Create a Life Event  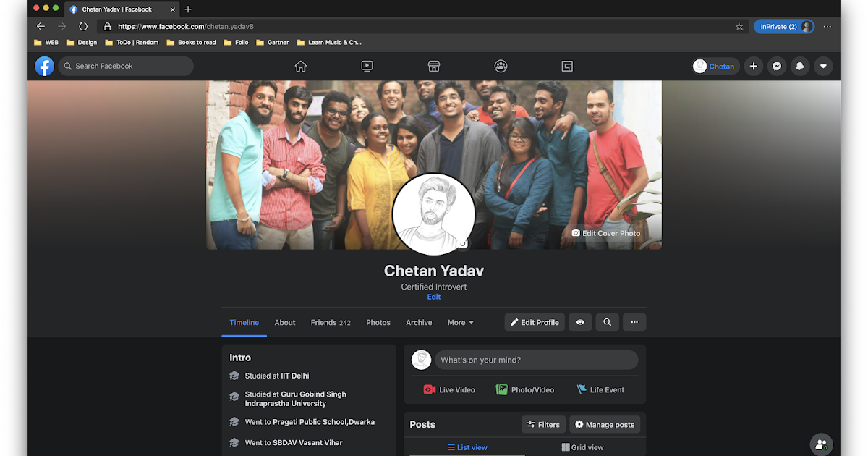coord(600,389)
